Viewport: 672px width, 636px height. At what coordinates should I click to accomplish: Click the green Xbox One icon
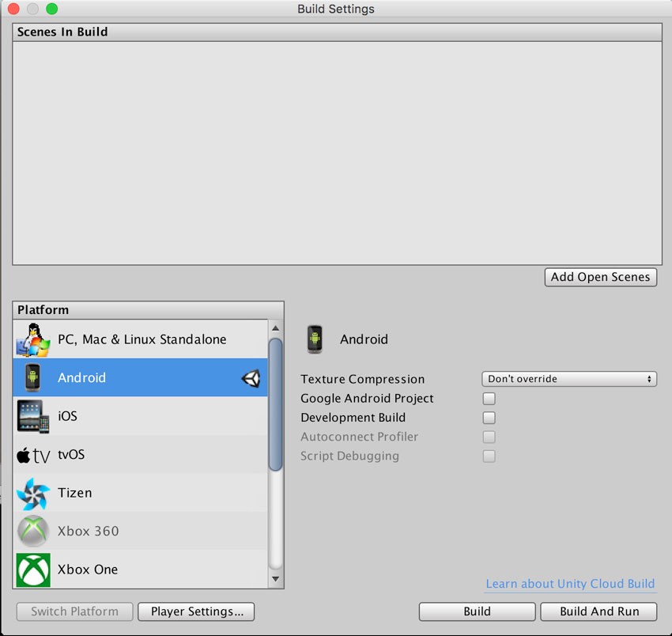pos(33,570)
